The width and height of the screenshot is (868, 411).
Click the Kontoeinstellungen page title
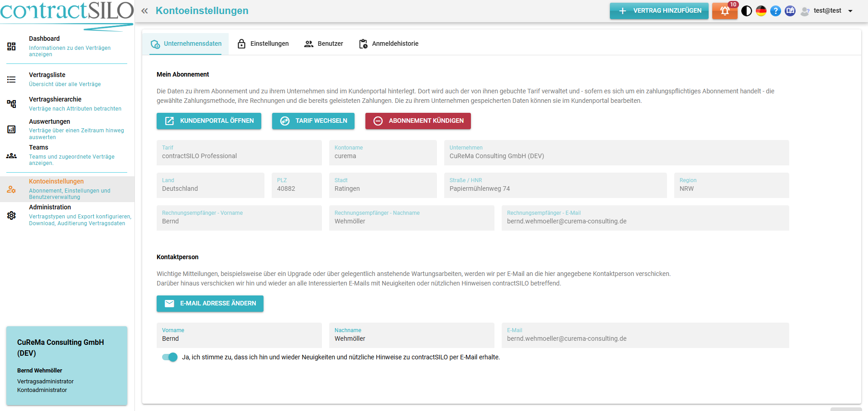[x=202, y=11]
